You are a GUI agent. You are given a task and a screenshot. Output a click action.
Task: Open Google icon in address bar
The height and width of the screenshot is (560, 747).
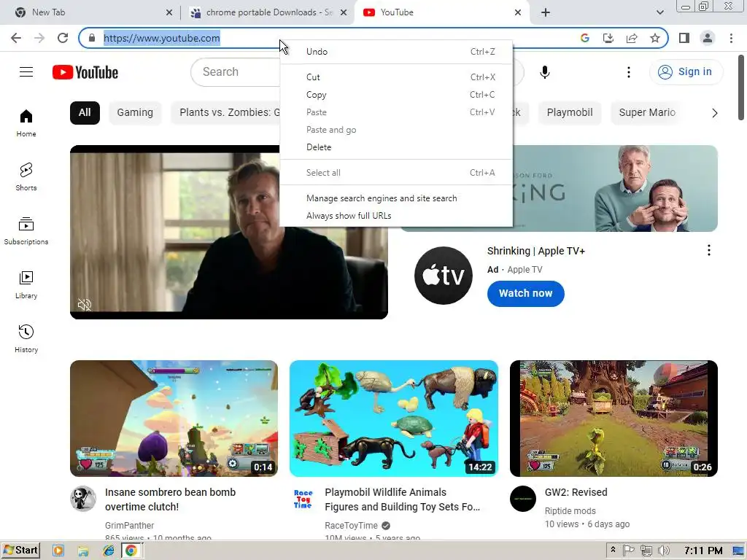click(x=585, y=38)
